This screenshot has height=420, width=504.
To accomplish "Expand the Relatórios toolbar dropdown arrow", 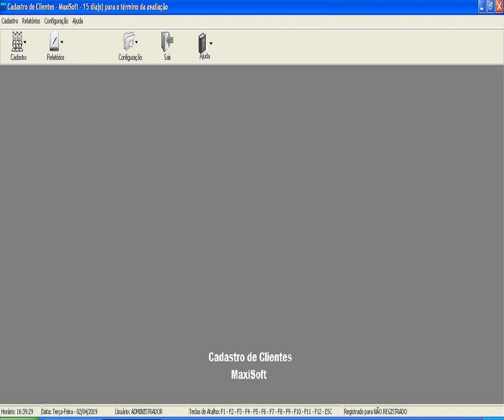I will pos(62,42).
